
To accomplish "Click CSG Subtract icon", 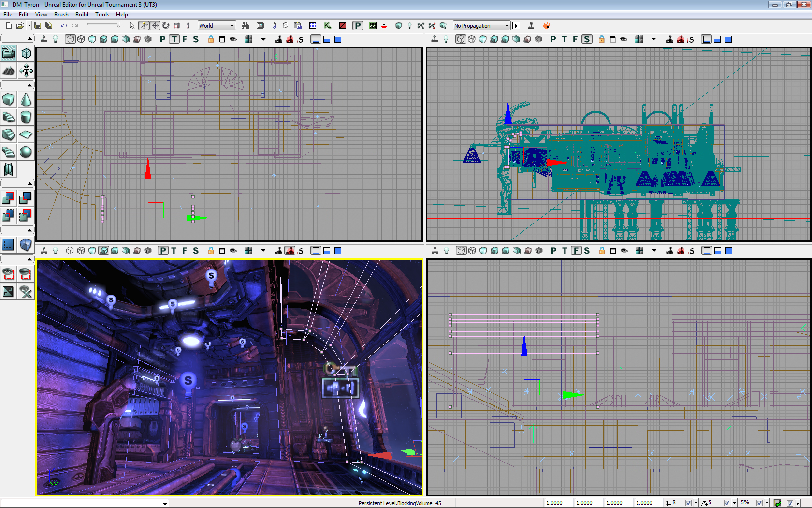I will 26,198.
